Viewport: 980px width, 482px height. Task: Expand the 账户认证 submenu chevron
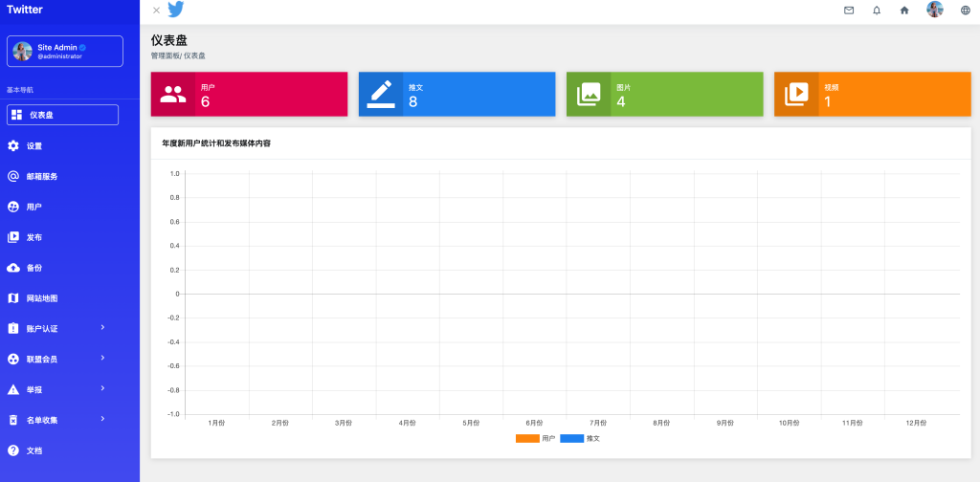pos(102,327)
